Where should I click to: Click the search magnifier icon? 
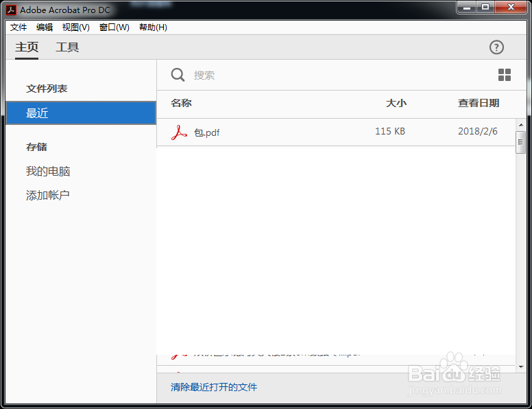tap(178, 75)
